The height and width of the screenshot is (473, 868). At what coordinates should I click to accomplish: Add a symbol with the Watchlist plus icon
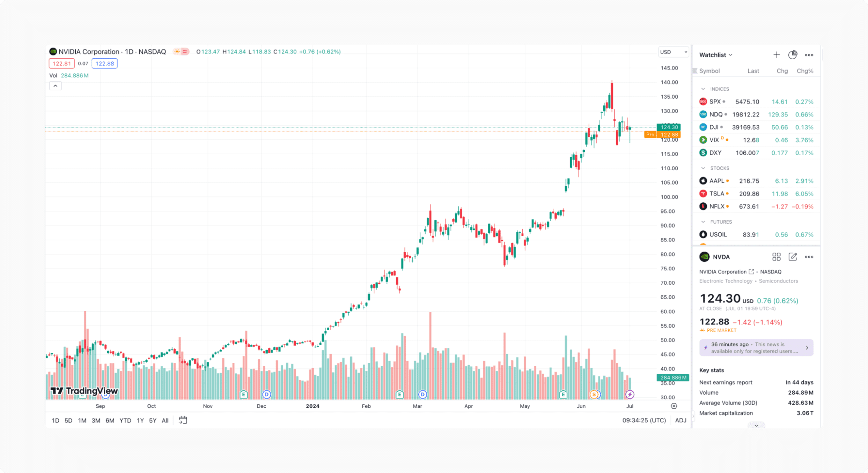coord(776,55)
